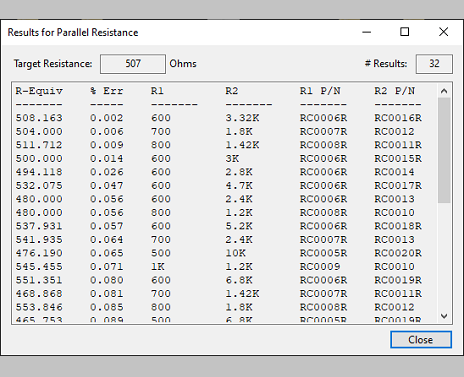Click the R2 value 2.8K
The width and height of the screenshot is (464, 377).
pos(239,172)
